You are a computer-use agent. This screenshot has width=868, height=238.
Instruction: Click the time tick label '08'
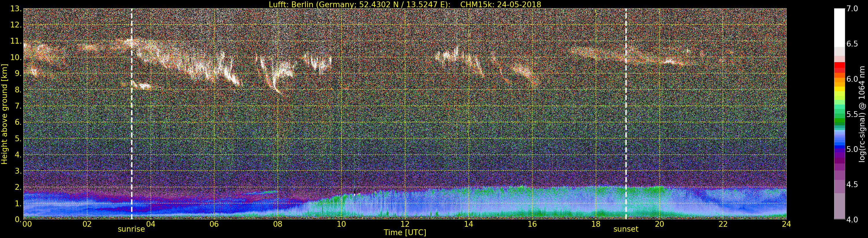coord(278,224)
